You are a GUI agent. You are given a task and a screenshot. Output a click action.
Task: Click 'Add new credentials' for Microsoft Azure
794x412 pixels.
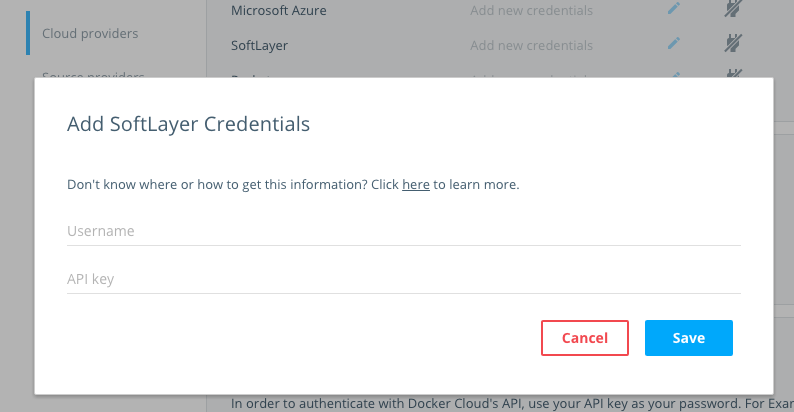pyautogui.click(x=531, y=11)
